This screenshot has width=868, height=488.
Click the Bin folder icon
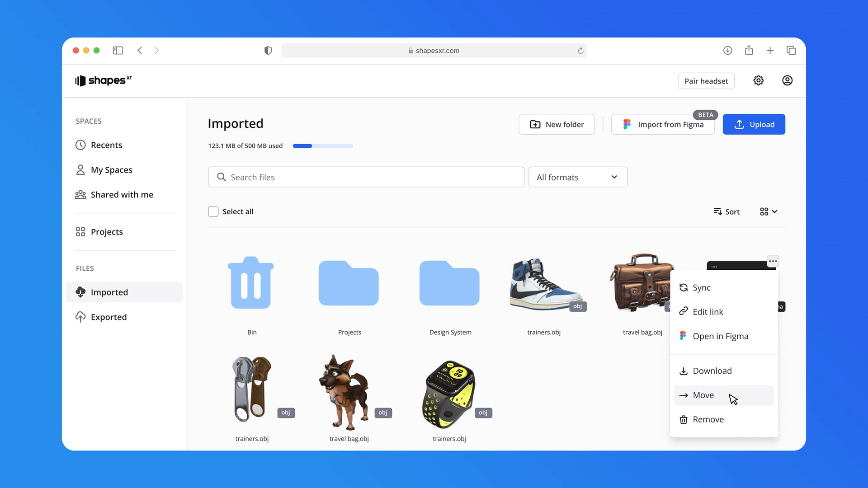coord(251,283)
